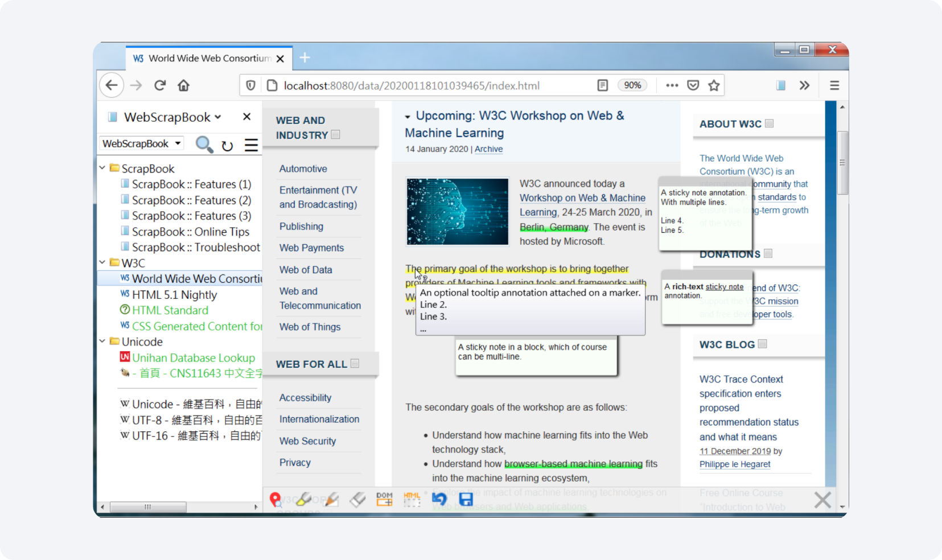Toggle the checkbox next to ABOUT W3C
The width and height of the screenshot is (942, 560).
(770, 123)
